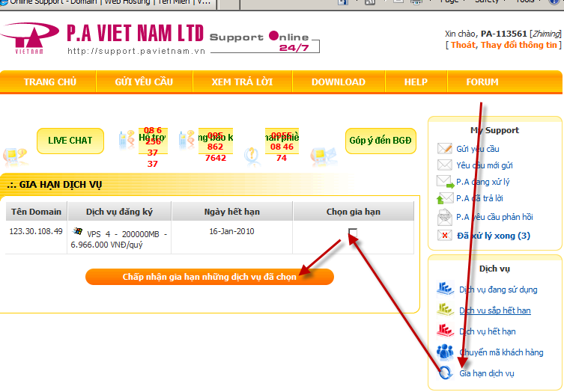Click the Dịch vụ hết hạn red chart icon
The height and width of the screenshot is (392, 564).
[x=446, y=330]
